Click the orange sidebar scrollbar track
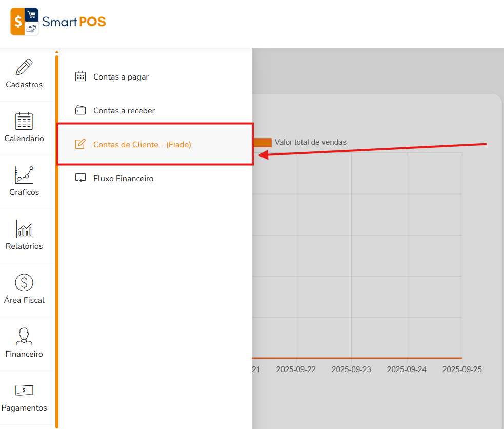This screenshot has height=429, width=504. pos(57,241)
